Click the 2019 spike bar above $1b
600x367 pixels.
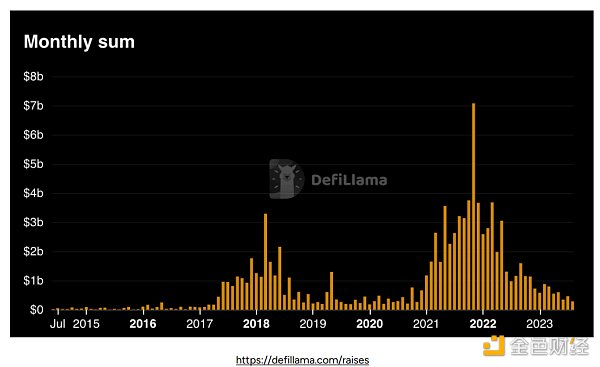pos(331,290)
